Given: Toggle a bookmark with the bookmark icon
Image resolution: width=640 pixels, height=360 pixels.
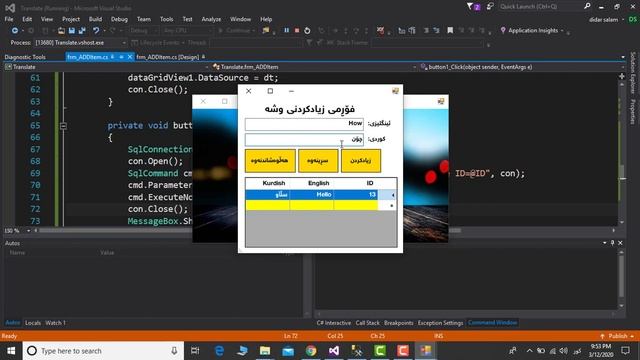Looking at the screenshot, I should (x=450, y=31).
